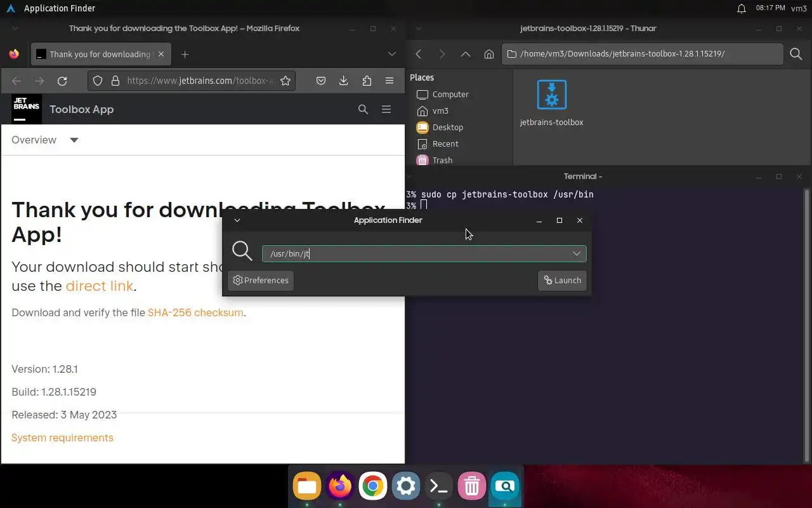Bookmark this page with the star icon
Image resolution: width=812 pixels, height=508 pixels.
(285, 81)
